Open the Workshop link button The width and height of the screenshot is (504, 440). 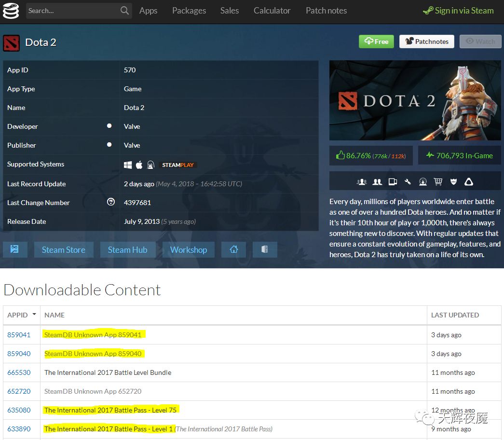coord(189,249)
